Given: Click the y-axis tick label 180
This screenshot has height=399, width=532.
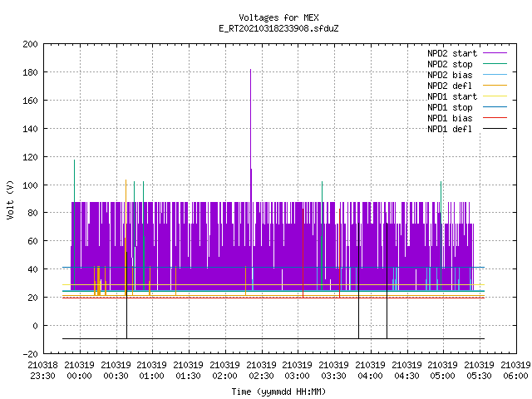Looking at the screenshot, I should 30,72.
